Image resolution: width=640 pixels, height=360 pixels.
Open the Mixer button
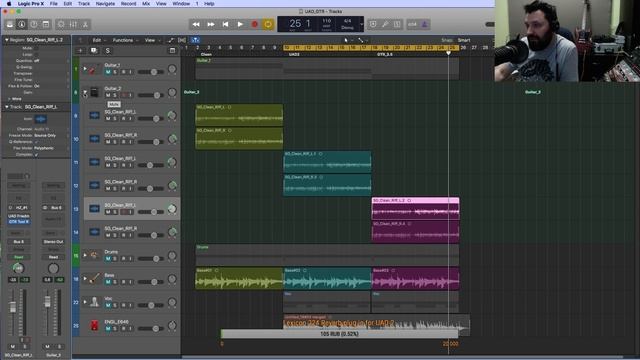pos(73,24)
